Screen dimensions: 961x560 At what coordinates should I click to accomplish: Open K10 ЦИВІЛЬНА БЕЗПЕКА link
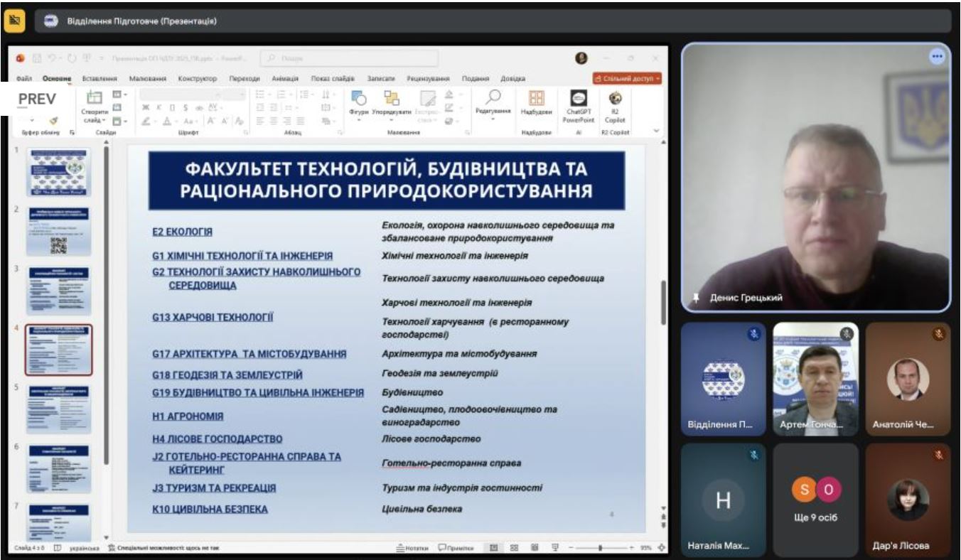click(x=210, y=509)
